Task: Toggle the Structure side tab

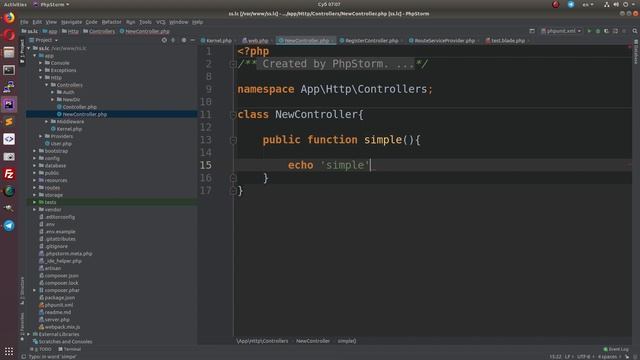Action: click(22, 291)
